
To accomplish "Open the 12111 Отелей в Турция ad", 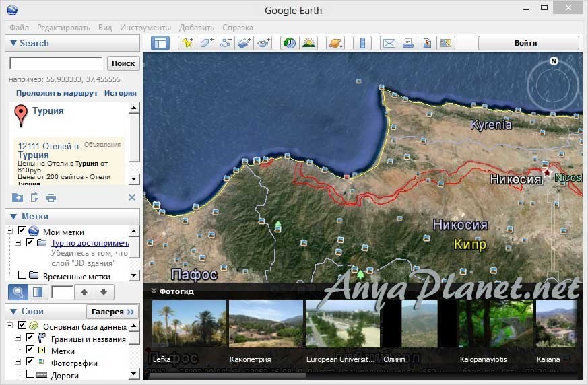I will (48, 150).
